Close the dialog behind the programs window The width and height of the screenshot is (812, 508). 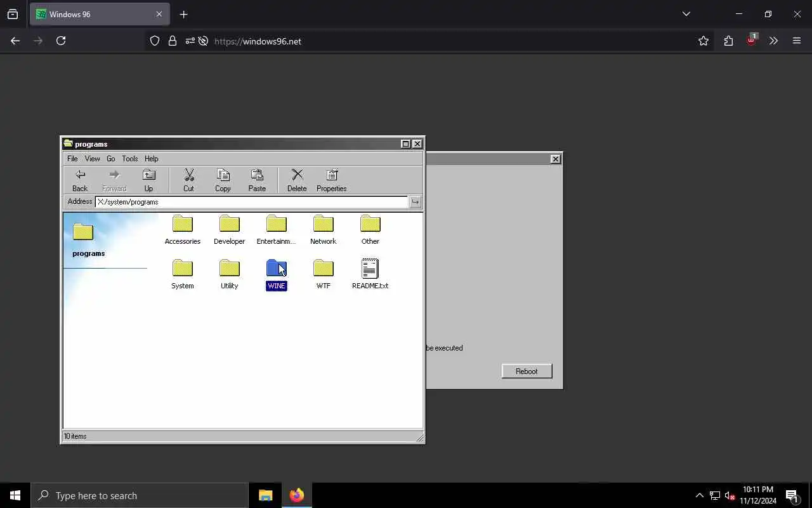tap(556, 159)
